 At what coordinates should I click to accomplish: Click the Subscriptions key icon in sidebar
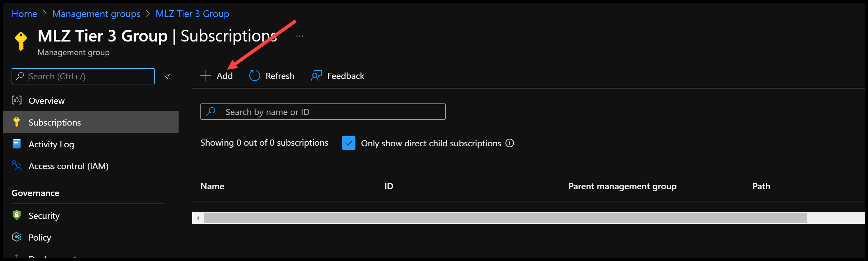coord(16,122)
